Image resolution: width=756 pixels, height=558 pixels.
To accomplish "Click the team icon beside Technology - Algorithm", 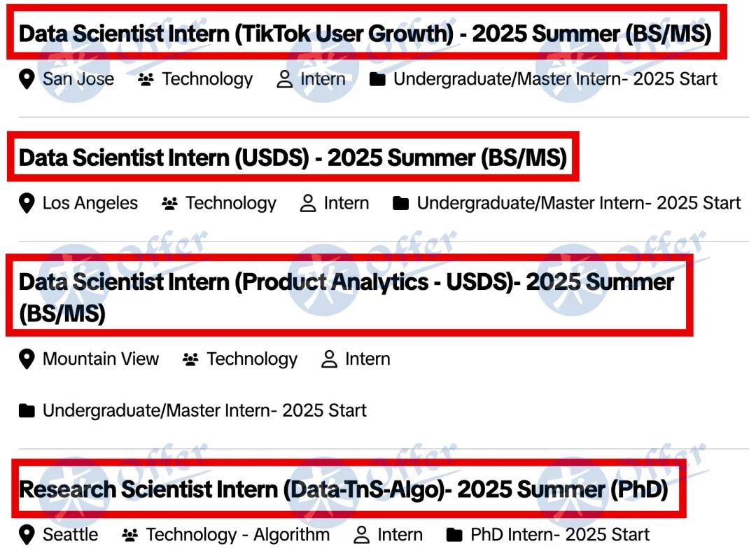I will [x=129, y=535].
